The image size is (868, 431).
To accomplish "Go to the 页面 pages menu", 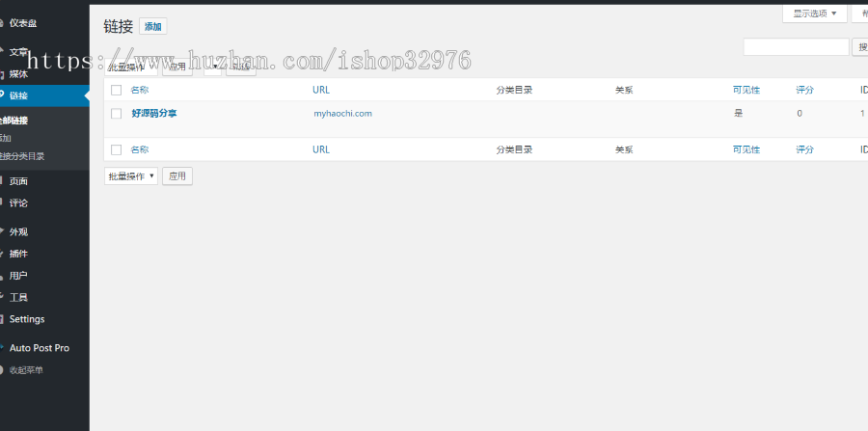I will [18, 181].
